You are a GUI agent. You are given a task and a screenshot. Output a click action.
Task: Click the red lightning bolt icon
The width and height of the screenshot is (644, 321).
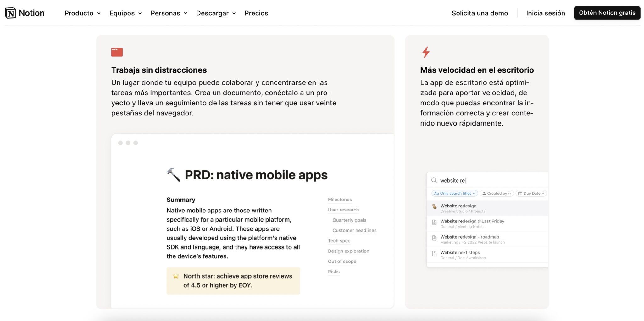click(x=426, y=52)
